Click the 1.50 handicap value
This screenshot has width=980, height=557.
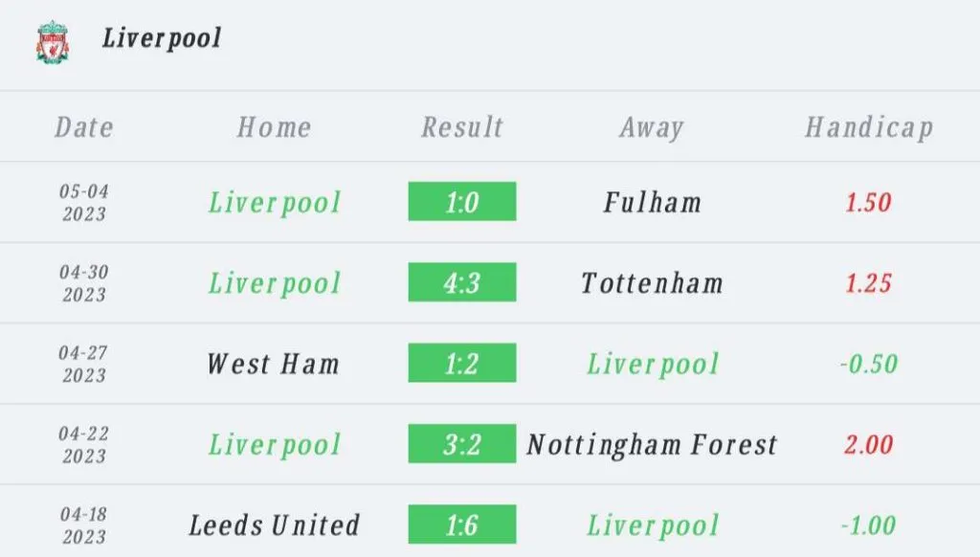click(868, 202)
